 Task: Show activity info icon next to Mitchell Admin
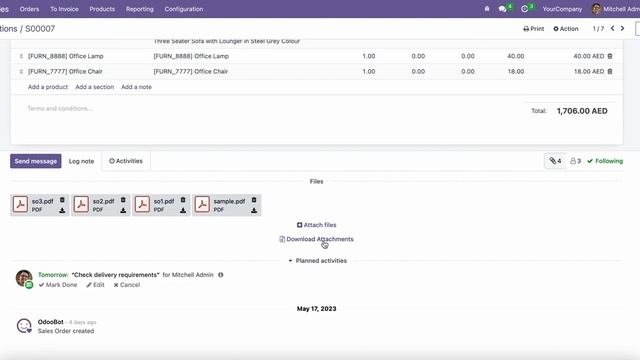pyautogui.click(x=220, y=275)
